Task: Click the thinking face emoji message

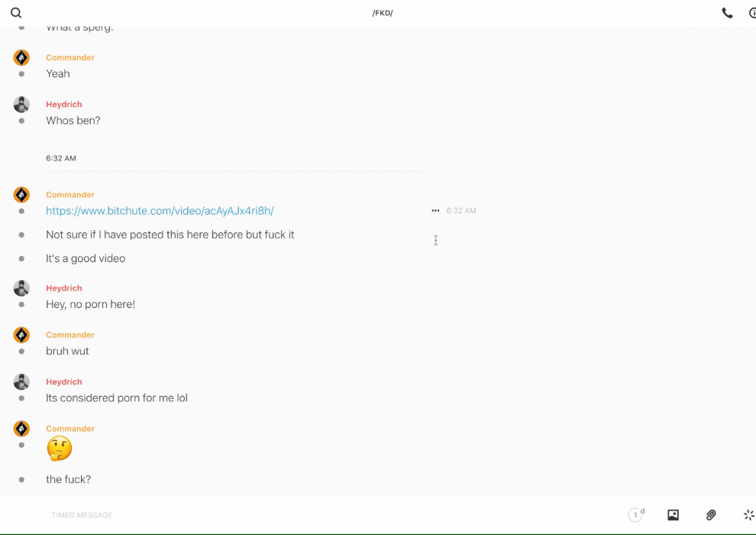Action: 60,449
